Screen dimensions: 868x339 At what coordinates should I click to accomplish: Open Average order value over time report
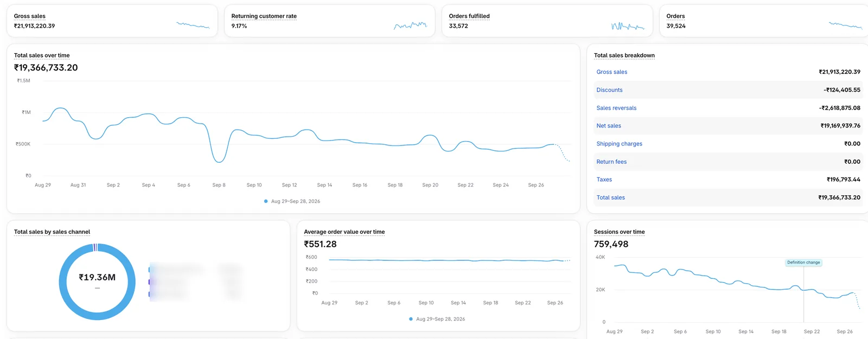click(344, 232)
